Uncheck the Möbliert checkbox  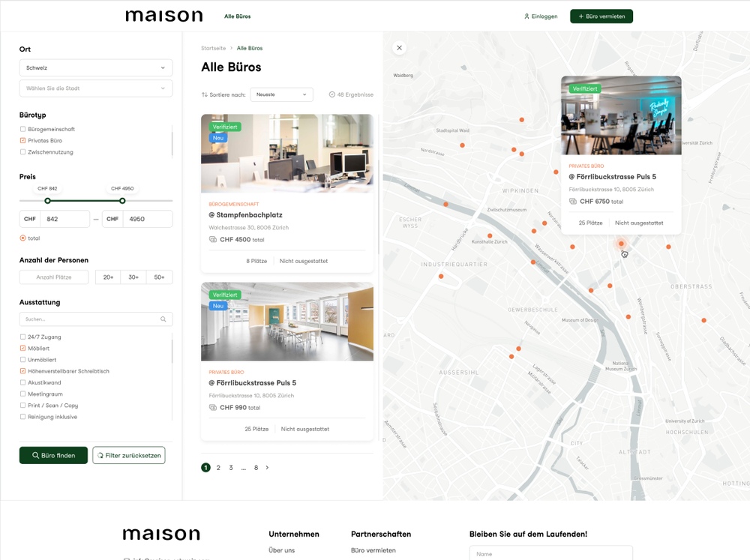[22, 349]
